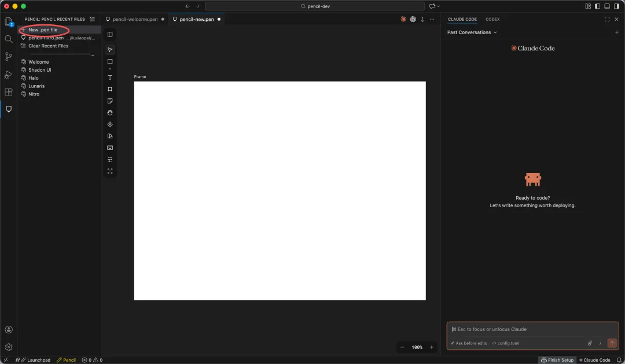Maximize the Claude Code panel
The height and width of the screenshot is (364, 625).
(x=606, y=19)
